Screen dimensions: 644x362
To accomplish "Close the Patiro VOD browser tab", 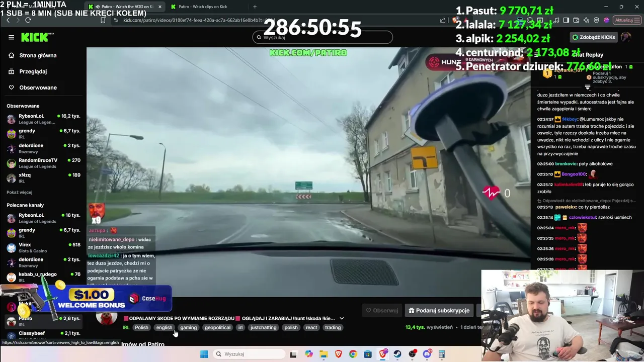I will pos(160,7).
